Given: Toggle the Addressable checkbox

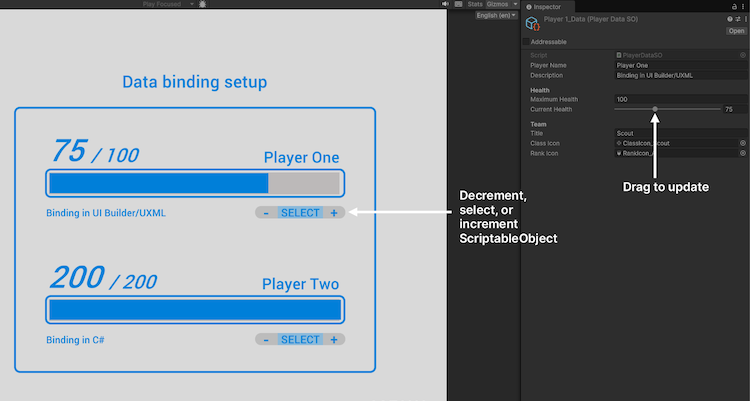Looking at the screenshot, I should [526, 43].
